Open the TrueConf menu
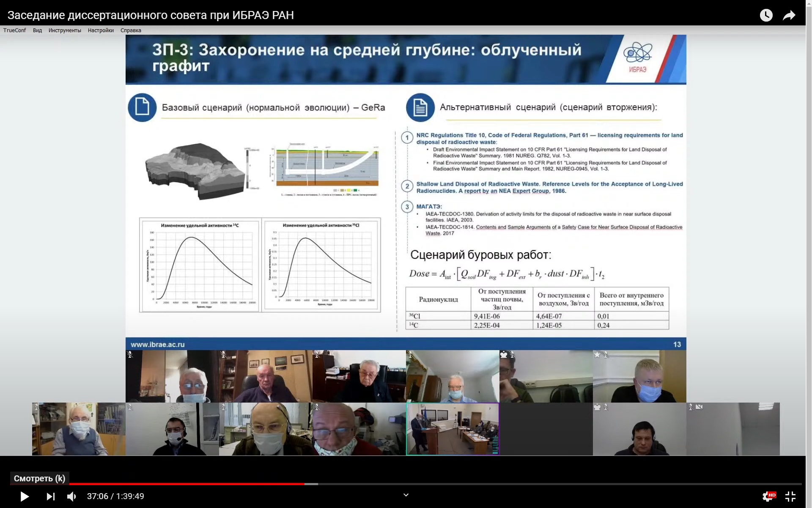Viewport: 812px width, 508px height. pos(14,30)
